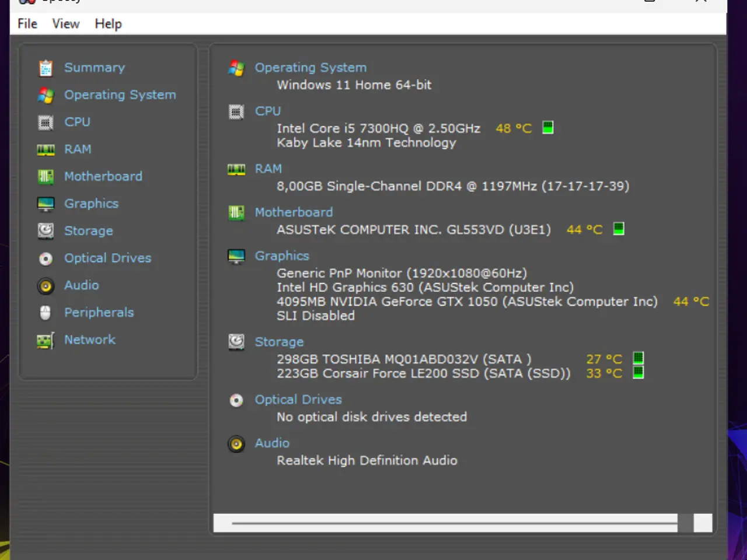Click the RAM stick icon in summary pane
Image resolution: width=747 pixels, height=560 pixels.
(x=236, y=170)
